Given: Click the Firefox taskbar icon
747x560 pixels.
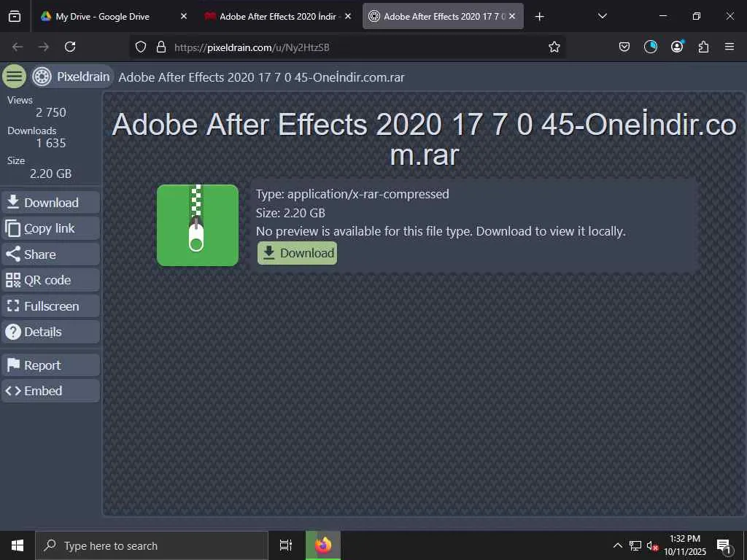Looking at the screenshot, I should pos(323,545).
